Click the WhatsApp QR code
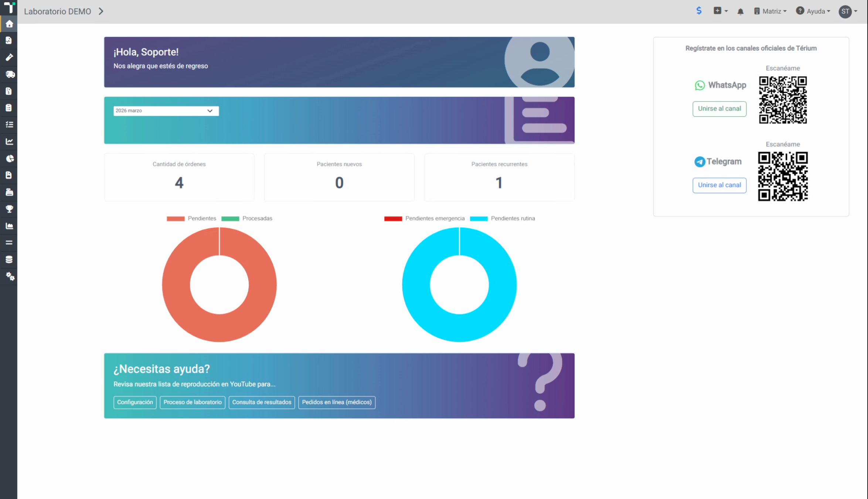 pos(783,100)
